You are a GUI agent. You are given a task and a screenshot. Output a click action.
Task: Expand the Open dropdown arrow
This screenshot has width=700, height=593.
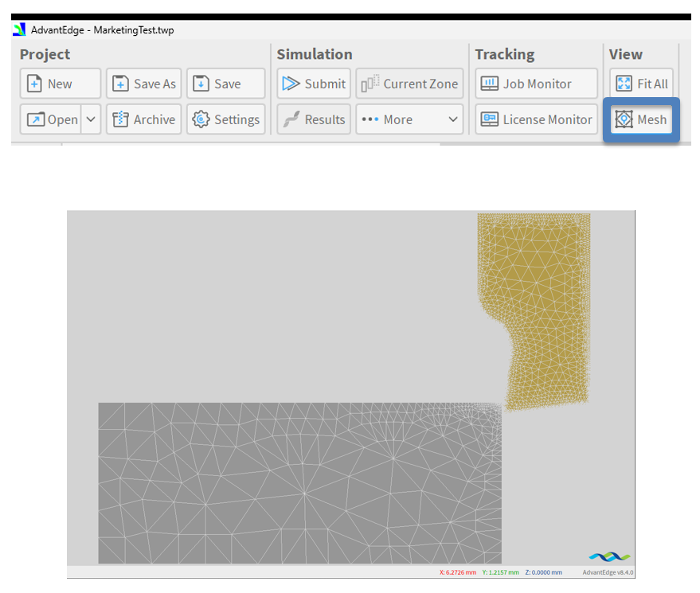pos(90,119)
